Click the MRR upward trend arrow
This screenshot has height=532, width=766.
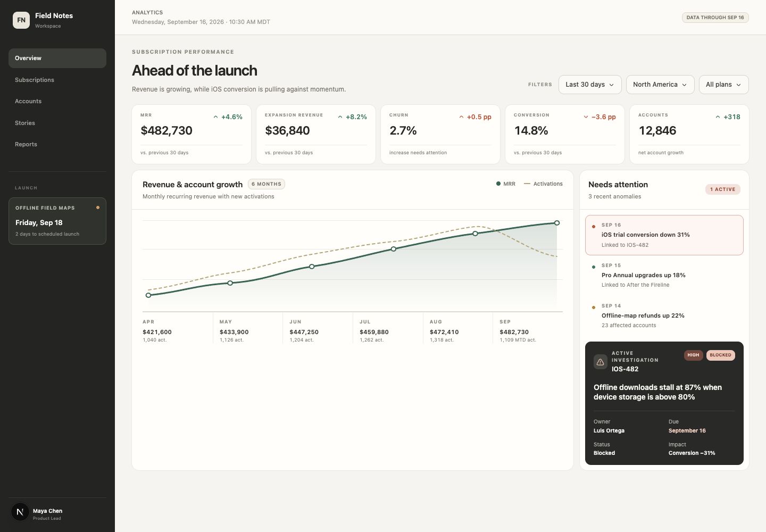pos(215,117)
